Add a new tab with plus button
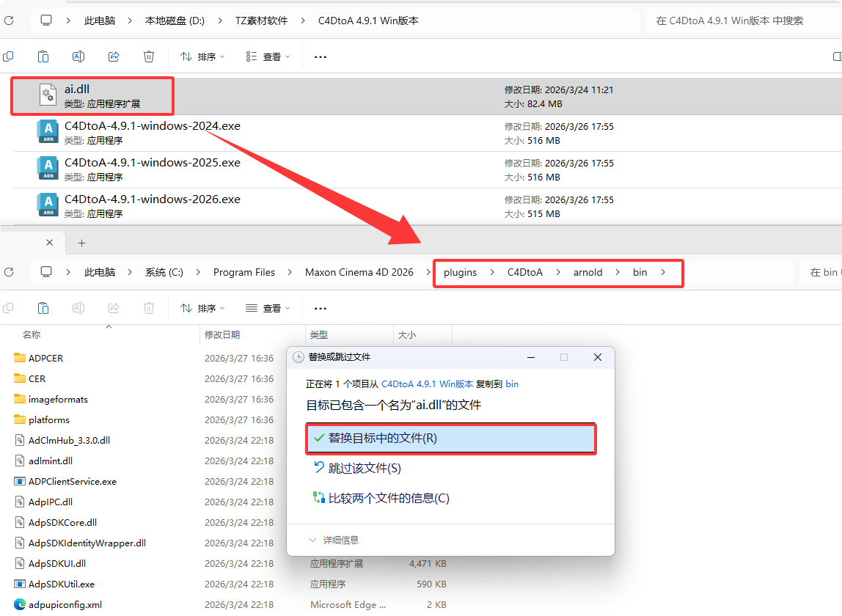 click(81, 243)
